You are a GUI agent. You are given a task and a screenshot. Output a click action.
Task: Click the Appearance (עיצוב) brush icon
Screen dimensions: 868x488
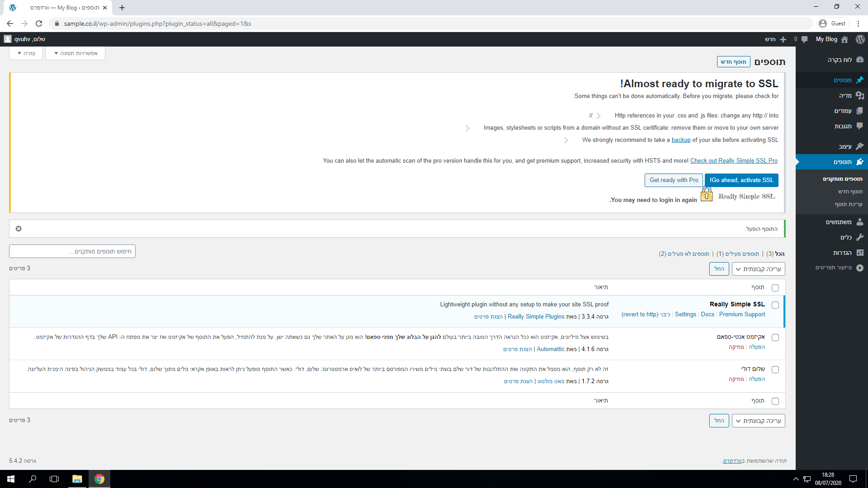859,146
